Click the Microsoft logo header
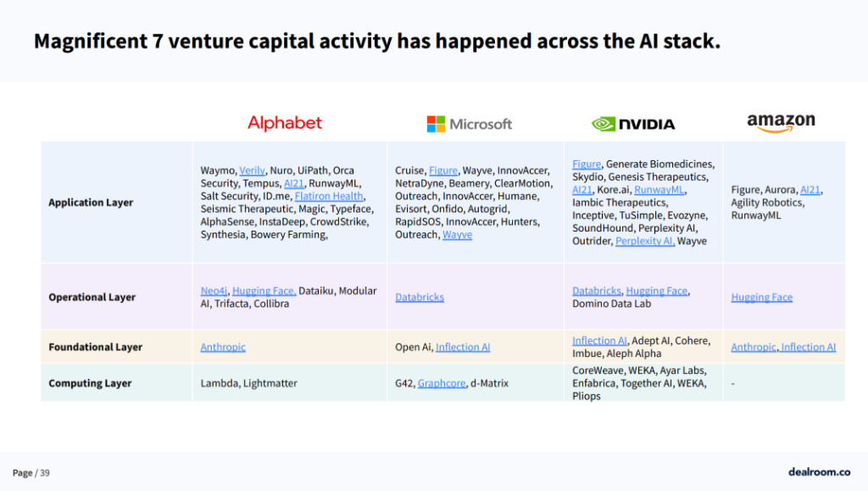This screenshot has height=491, width=868. pos(470,124)
